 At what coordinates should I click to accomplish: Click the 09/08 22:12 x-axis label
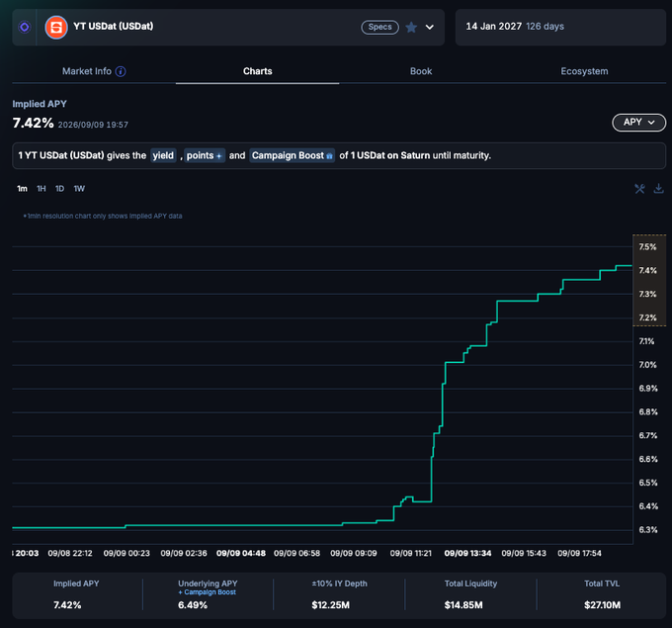70,554
